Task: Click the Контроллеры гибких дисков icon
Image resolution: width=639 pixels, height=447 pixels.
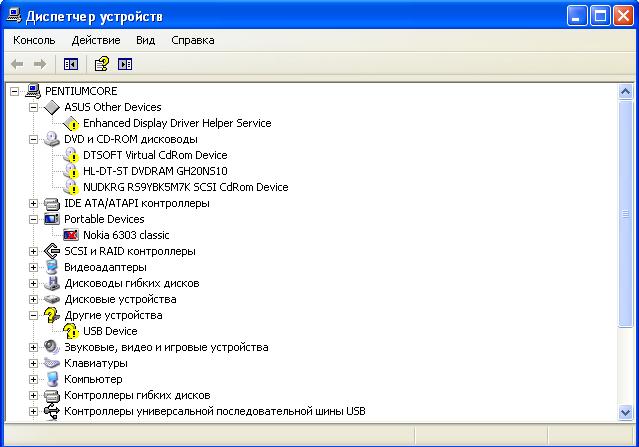Action: [52, 395]
